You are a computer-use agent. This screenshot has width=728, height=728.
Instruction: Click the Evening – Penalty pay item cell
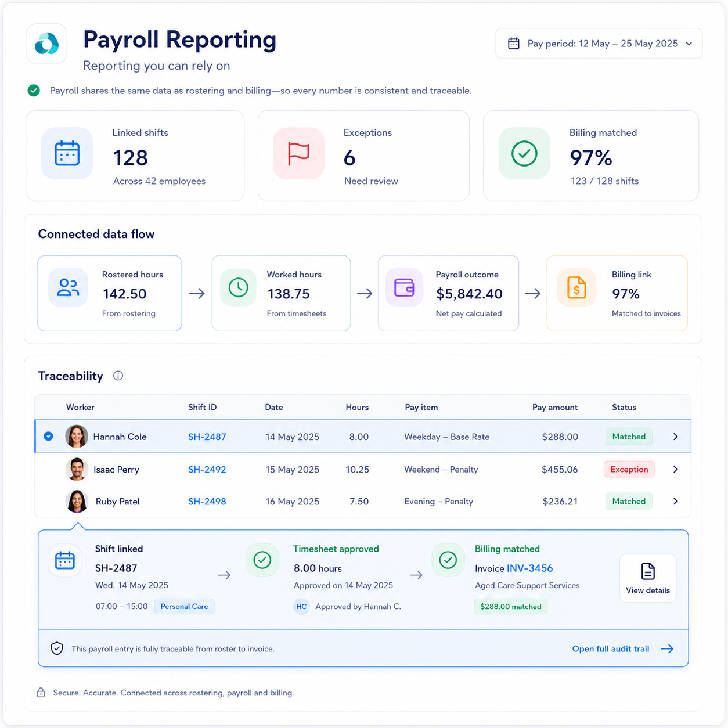pos(439,501)
